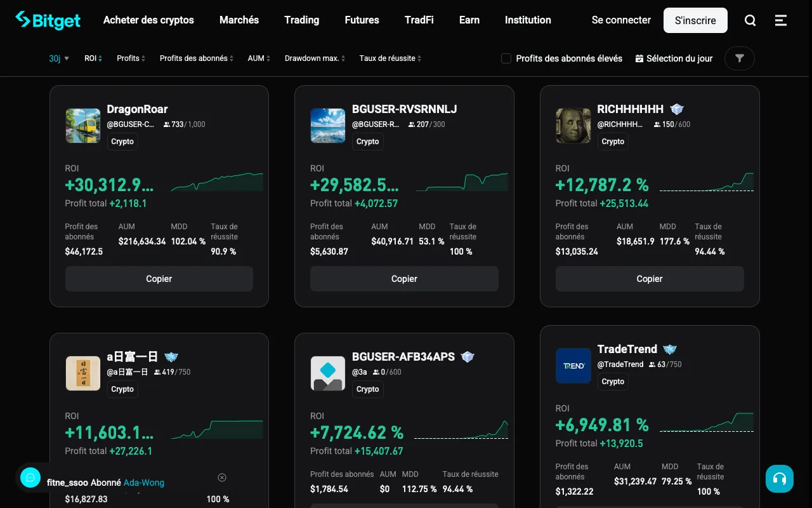Click the Sélection du jour label
This screenshot has width=812, height=508.
point(679,58)
